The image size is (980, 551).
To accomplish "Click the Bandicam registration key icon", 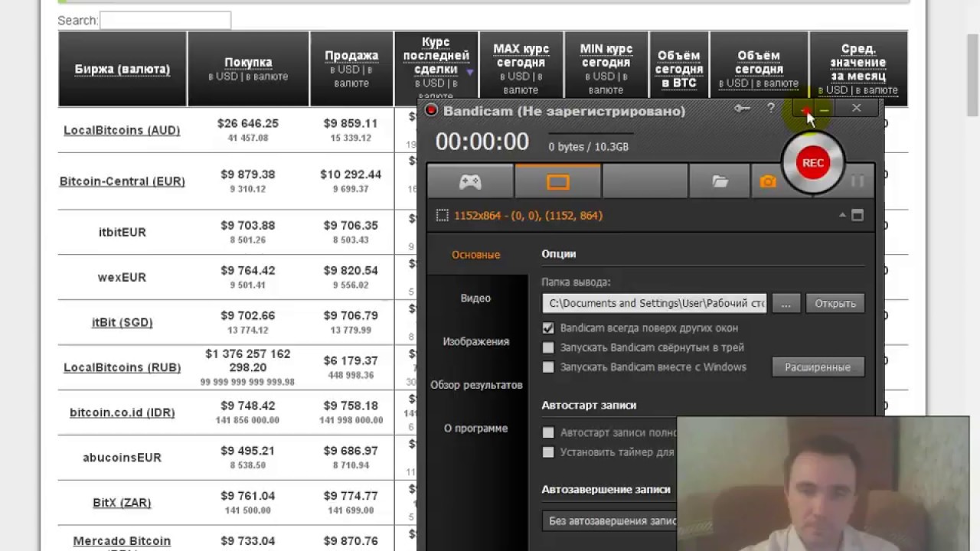I will (x=741, y=109).
